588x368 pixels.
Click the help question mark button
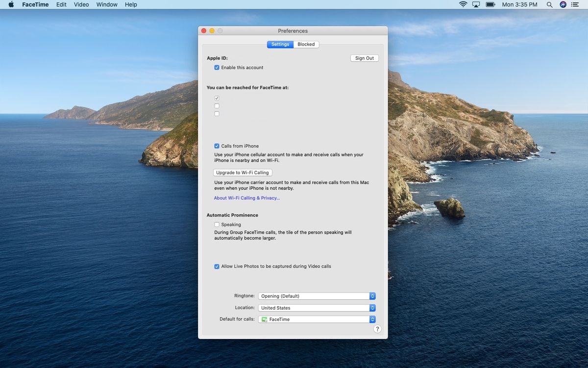377,329
